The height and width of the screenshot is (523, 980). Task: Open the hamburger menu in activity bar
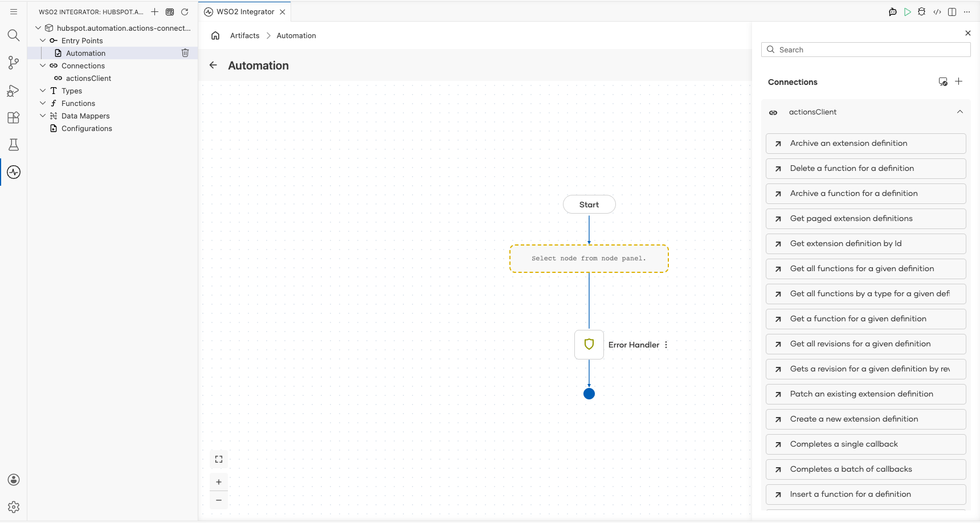14,11
